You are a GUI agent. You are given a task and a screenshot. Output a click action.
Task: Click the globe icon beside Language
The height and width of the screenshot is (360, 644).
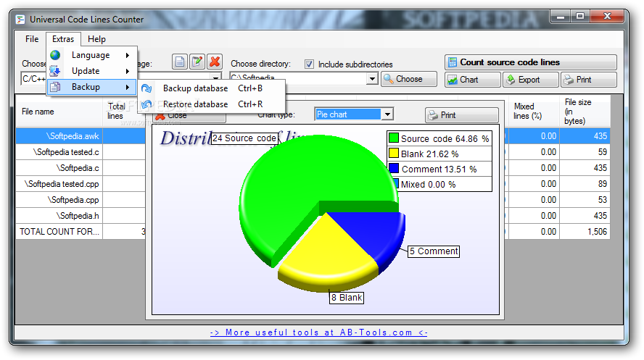click(55, 55)
